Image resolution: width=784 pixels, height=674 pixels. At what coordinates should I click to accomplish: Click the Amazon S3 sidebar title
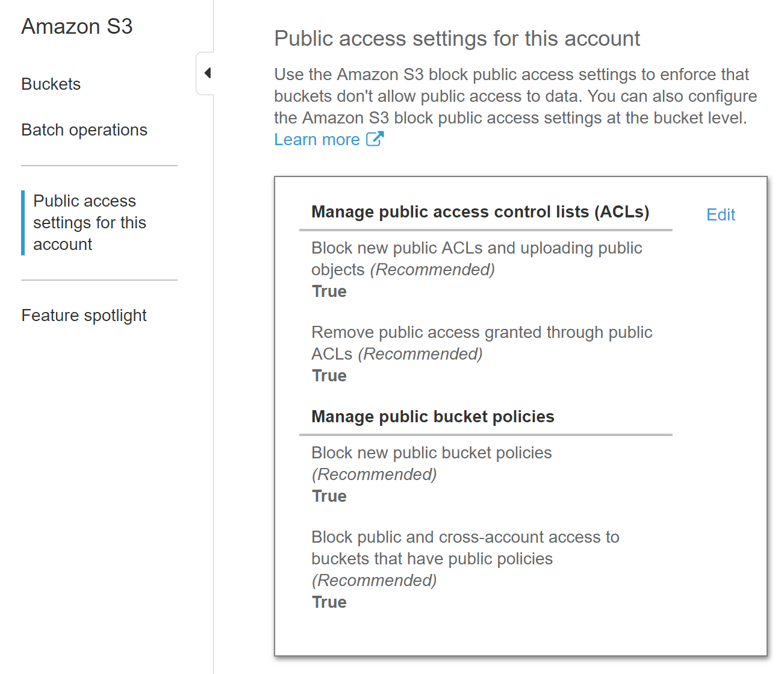(x=77, y=27)
